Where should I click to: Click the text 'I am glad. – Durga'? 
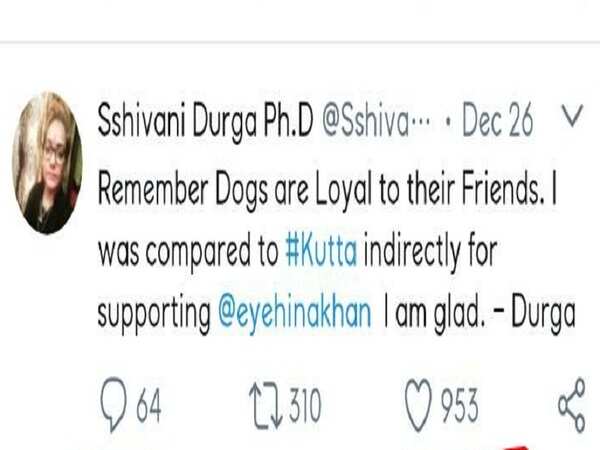480,313
